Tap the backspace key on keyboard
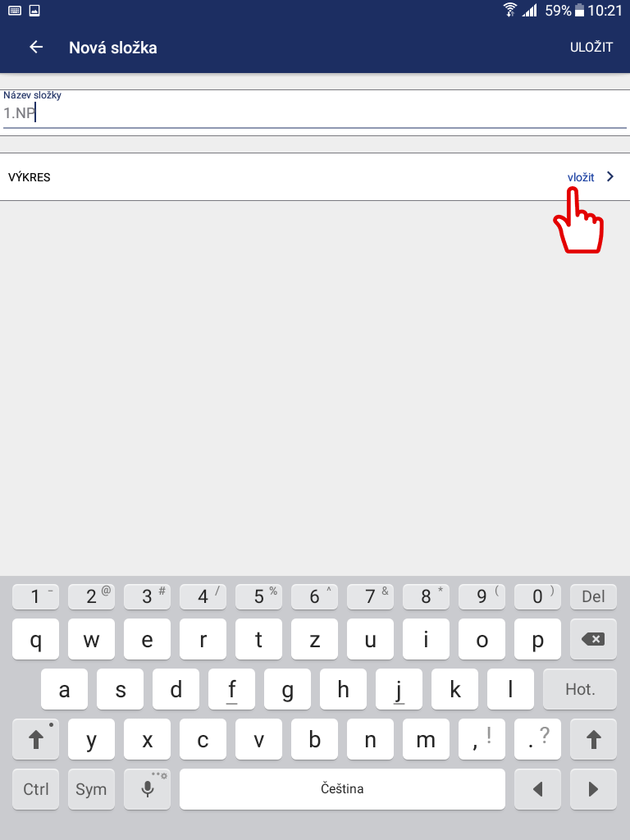 pyautogui.click(x=593, y=639)
